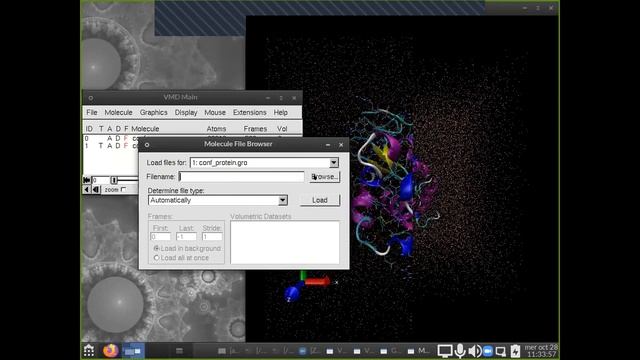The width and height of the screenshot is (640, 360).
Task: Toggle the zoom checkbox in VMD Main
Action: click(123, 189)
